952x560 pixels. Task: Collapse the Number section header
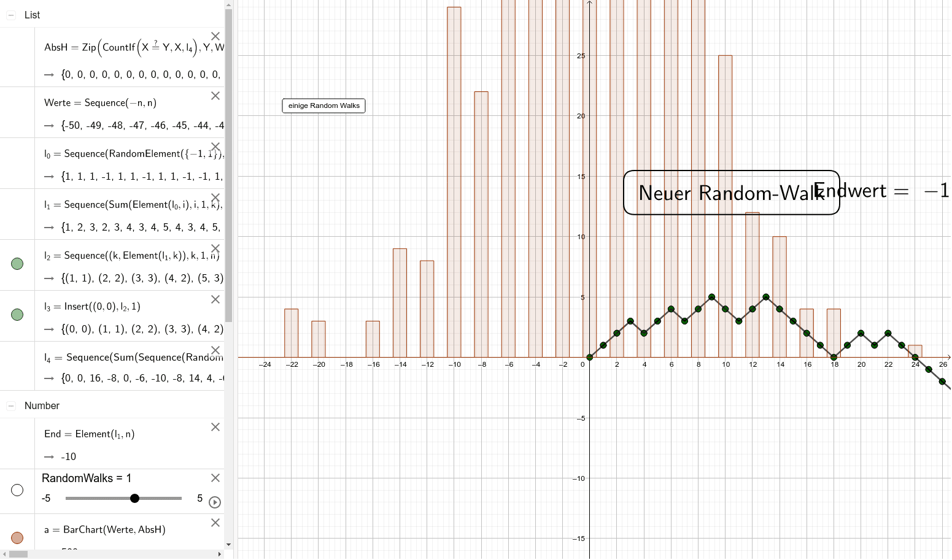pyautogui.click(x=10, y=405)
